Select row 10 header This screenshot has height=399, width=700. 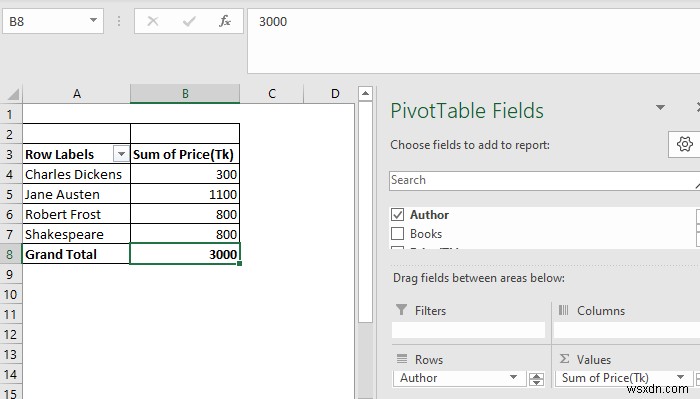pos(10,295)
